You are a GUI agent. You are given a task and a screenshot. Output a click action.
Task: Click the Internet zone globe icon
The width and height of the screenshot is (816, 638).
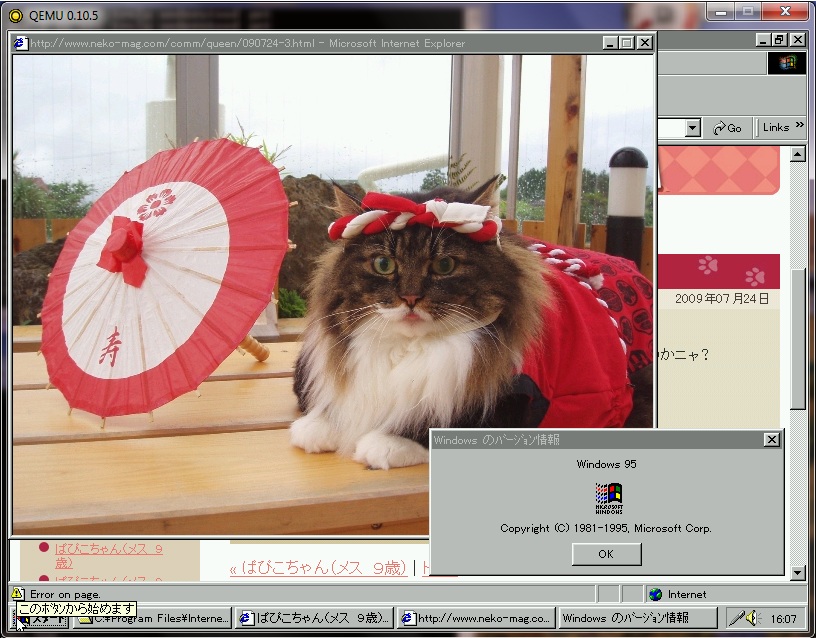click(x=655, y=594)
